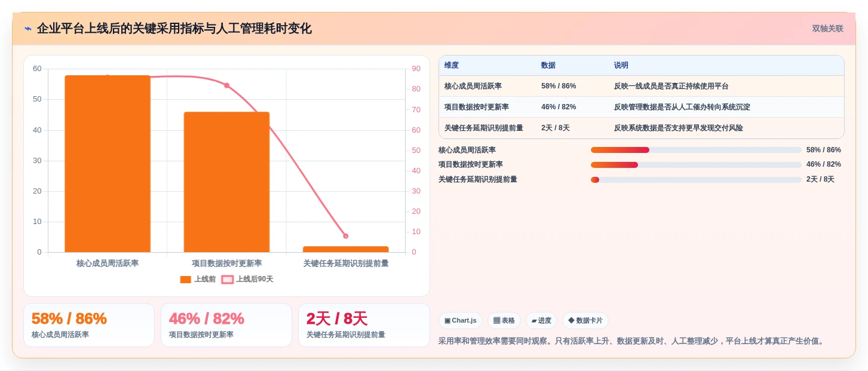Click the 46% / 82% value beside progress bar
Screen dimensions: 868x371
[x=824, y=165]
